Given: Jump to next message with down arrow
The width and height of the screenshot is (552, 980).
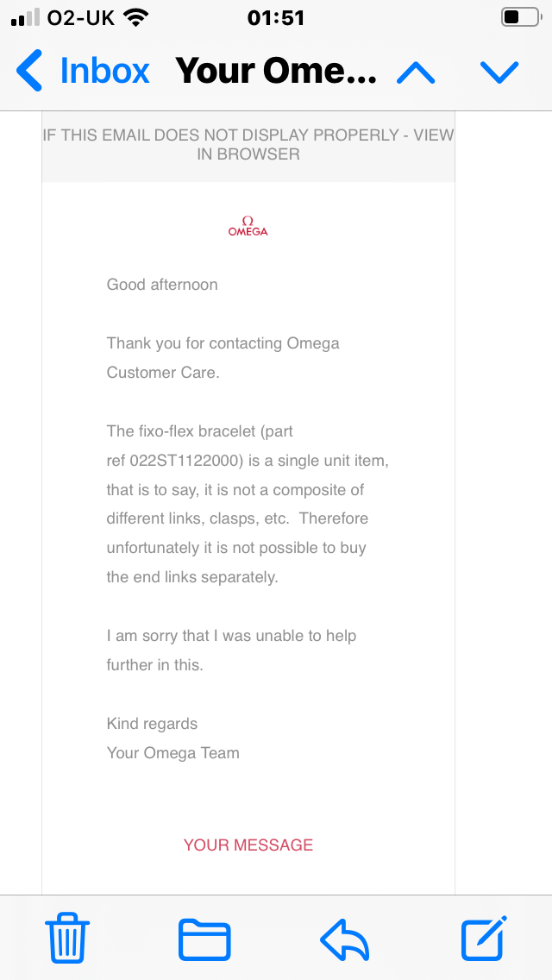Looking at the screenshot, I should (499, 72).
